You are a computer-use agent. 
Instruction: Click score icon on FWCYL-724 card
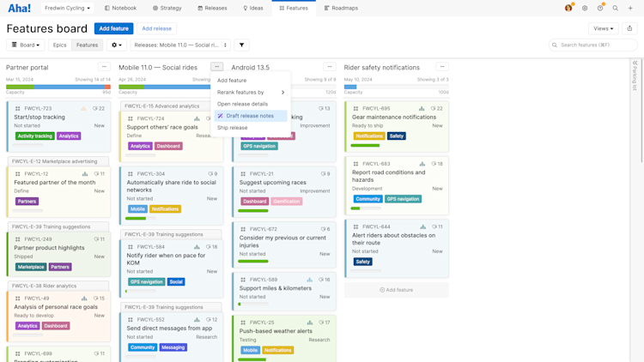(197, 118)
